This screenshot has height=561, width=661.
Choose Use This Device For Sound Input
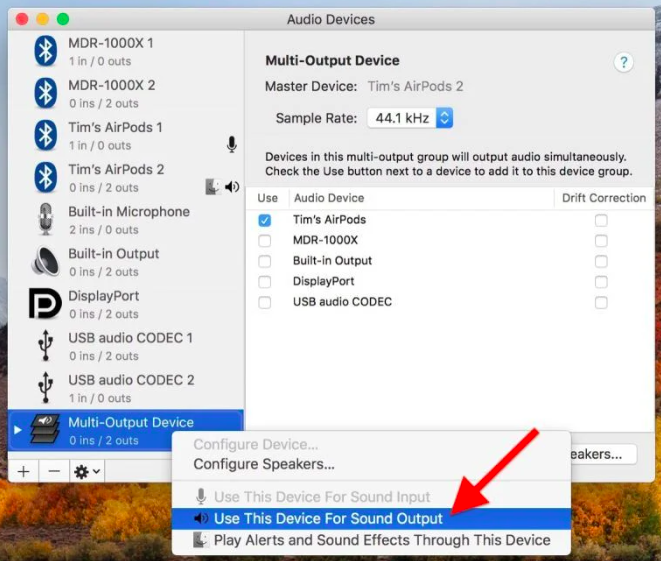pyautogui.click(x=371, y=497)
